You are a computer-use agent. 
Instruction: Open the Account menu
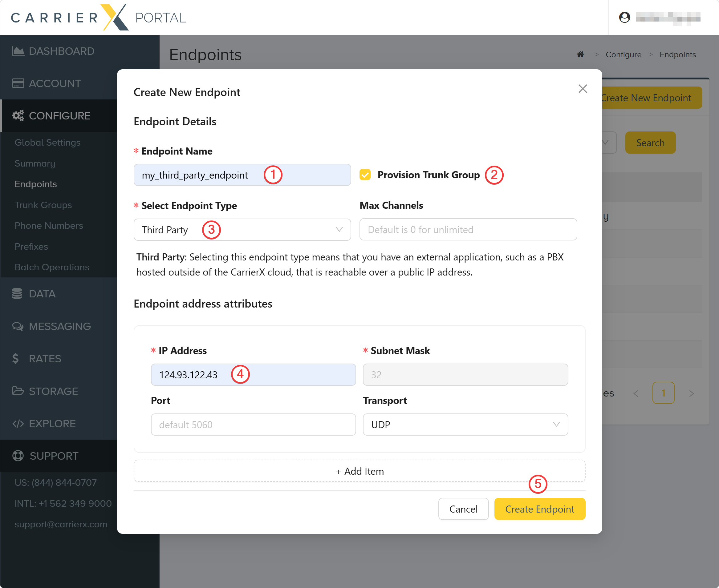[x=55, y=83]
